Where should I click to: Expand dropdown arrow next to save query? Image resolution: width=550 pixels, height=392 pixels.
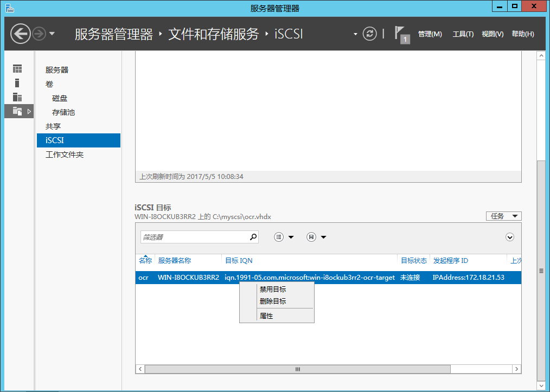click(x=323, y=237)
